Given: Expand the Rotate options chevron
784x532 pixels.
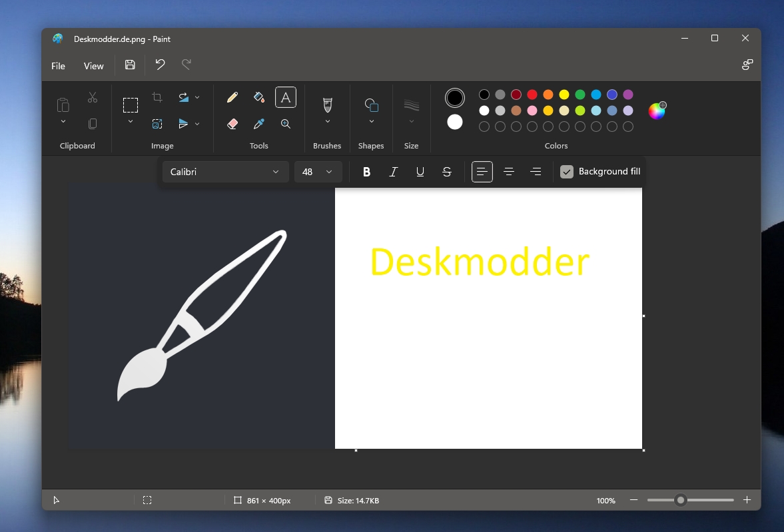Looking at the screenshot, I should [x=197, y=97].
